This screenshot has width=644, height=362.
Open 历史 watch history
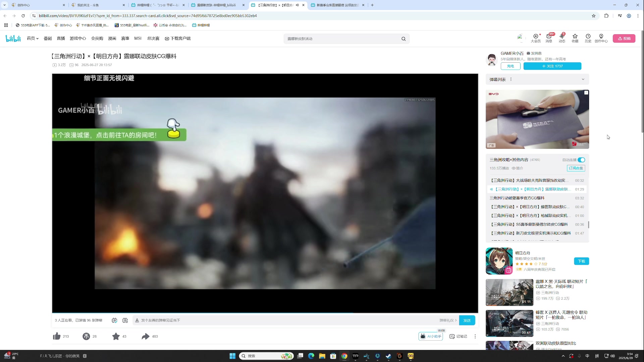(x=588, y=38)
